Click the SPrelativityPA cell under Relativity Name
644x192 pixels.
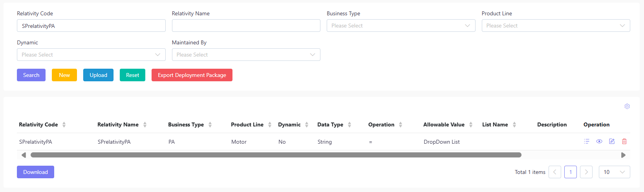(x=114, y=142)
